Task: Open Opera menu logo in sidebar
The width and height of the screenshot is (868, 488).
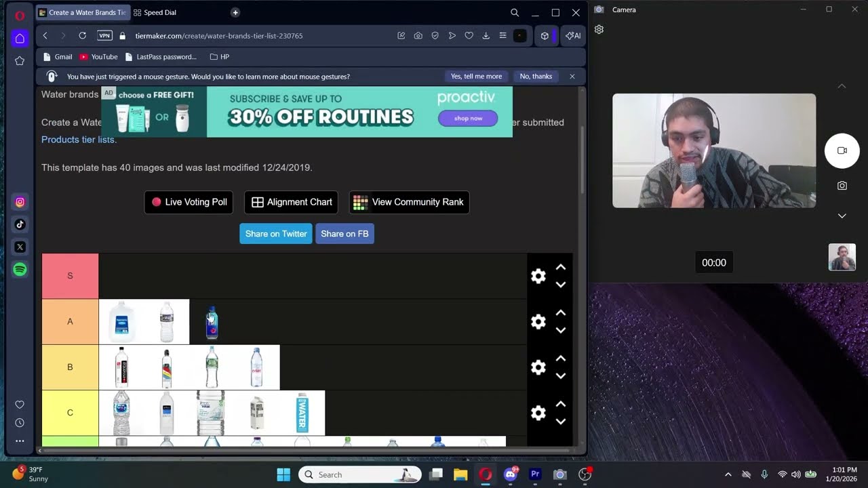Action: click(20, 15)
